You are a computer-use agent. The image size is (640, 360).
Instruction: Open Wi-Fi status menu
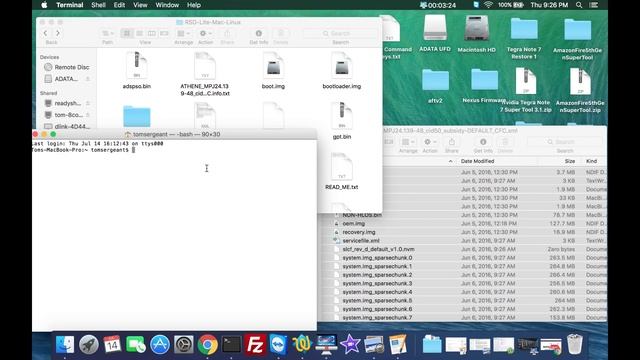(488, 5)
